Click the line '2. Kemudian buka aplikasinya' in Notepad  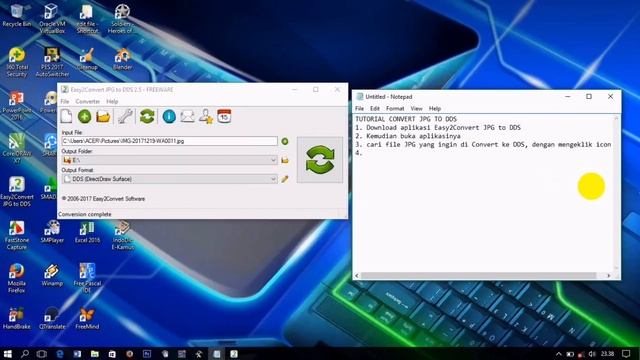point(408,136)
